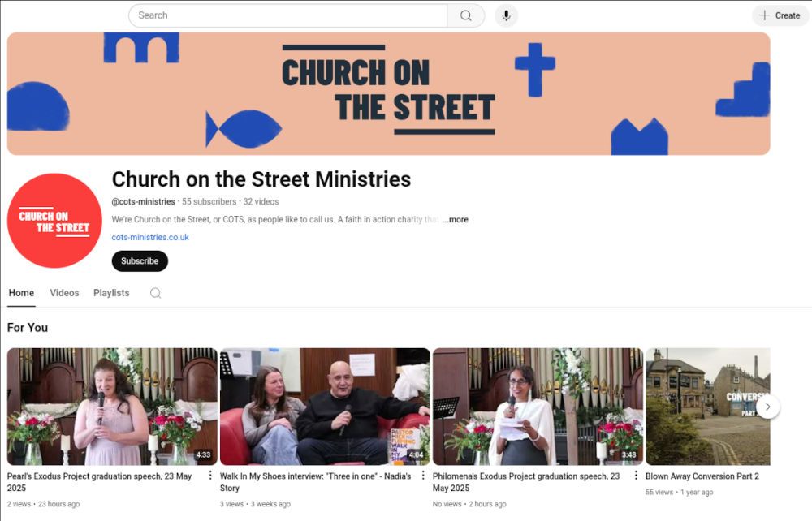
Task: Open Pearl's Exodus Project speech thumbnail
Action: 112,407
